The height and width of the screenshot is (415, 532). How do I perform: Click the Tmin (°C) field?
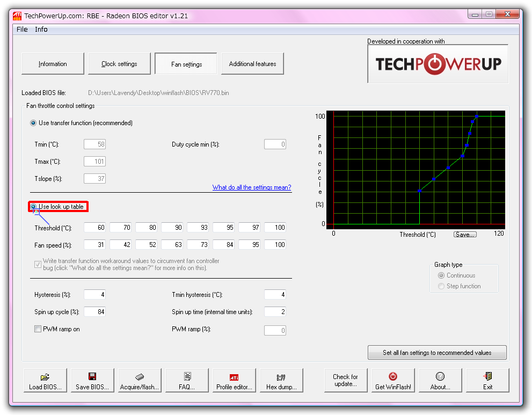point(94,144)
